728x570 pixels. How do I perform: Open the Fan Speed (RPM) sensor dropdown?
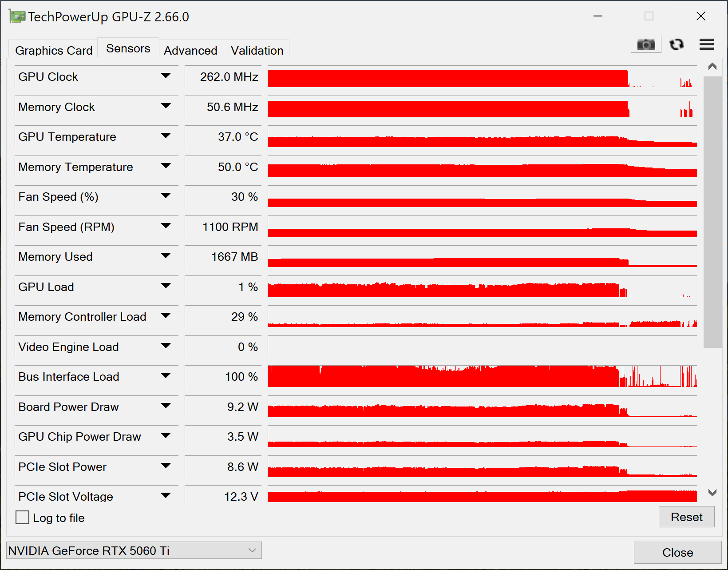point(166,227)
